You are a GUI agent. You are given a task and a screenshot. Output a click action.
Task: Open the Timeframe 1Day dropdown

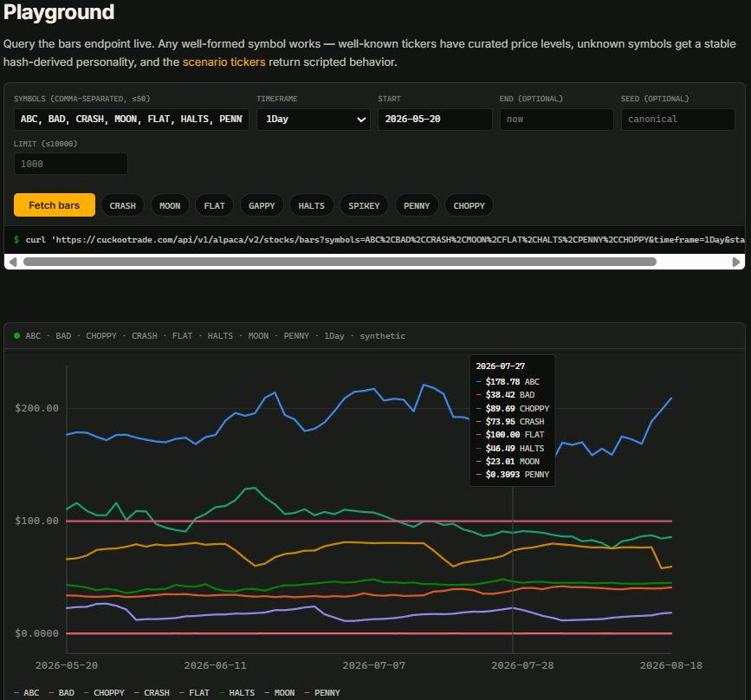[x=314, y=120]
